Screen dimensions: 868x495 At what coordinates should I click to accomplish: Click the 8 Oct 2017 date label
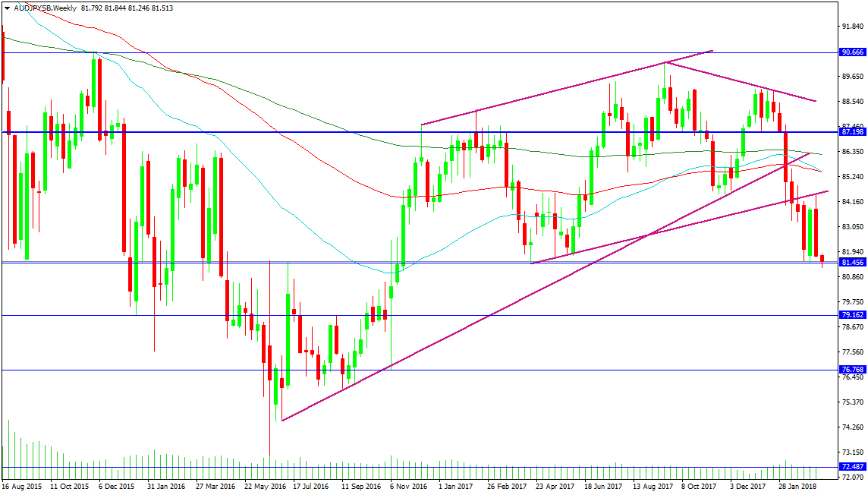tap(699, 487)
